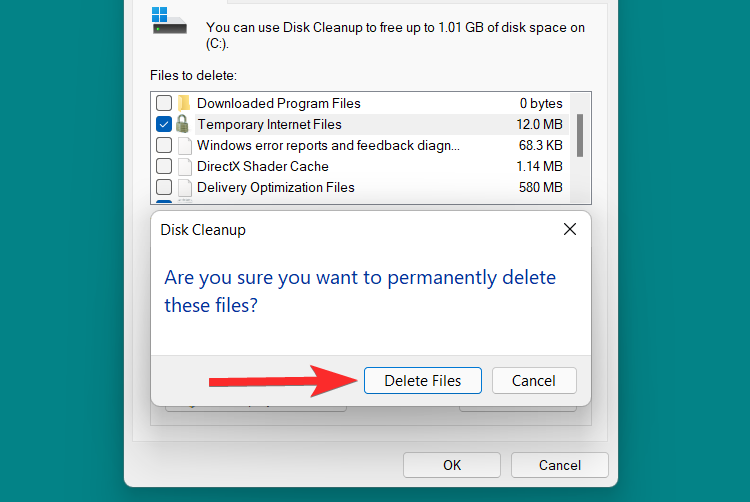
Task: Click the Downloaded Program Files folder icon
Action: point(184,103)
